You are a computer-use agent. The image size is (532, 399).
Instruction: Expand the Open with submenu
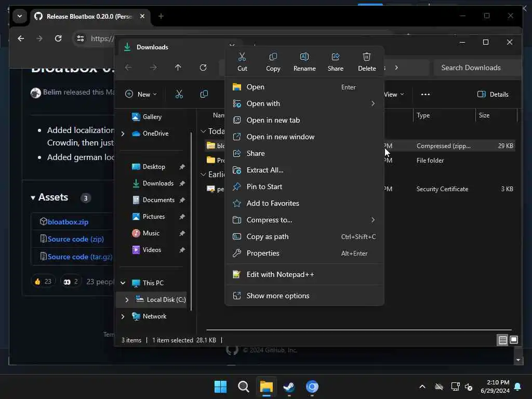click(x=304, y=103)
